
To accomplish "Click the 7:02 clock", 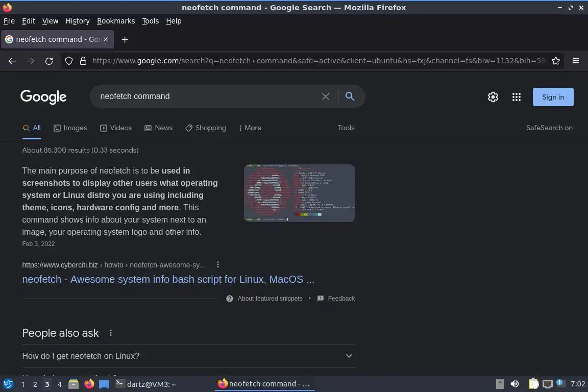I will coord(577,384).
